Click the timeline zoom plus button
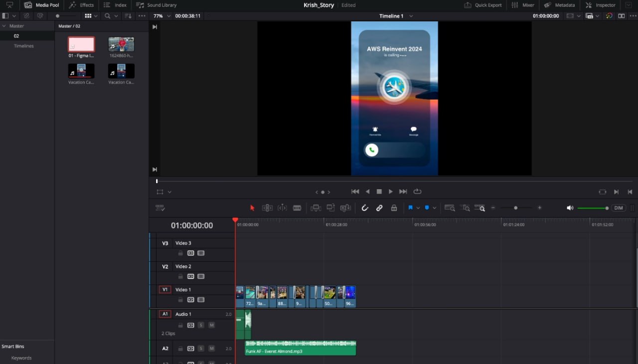Viewport: 638px width, 364px height. [x=539, y=208]
